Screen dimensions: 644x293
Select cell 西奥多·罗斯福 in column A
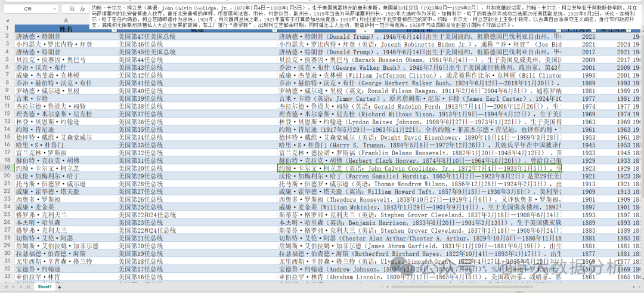pyautogui.click(x=66, y=199)
